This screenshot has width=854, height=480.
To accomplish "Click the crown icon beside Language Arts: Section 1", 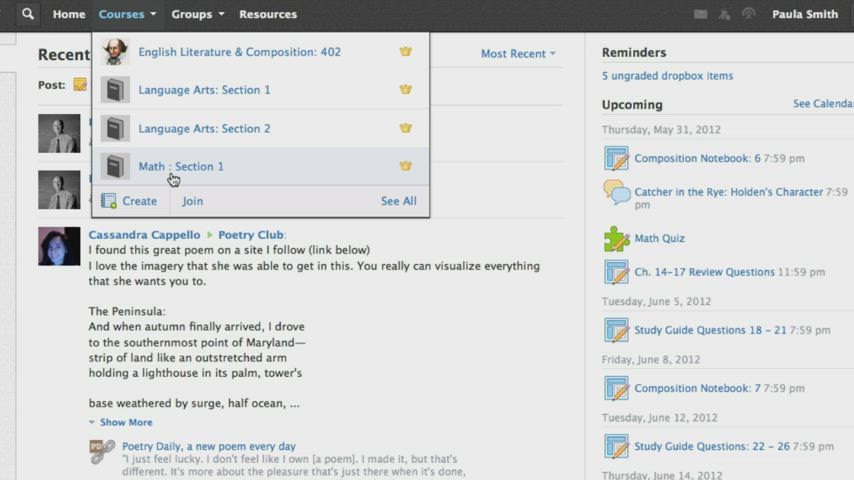I will coord(405,90).
